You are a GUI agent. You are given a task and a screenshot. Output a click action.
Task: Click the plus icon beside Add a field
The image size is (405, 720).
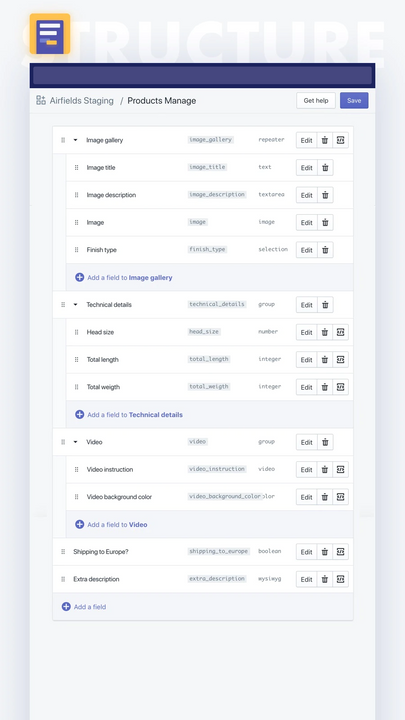(x=66, y=607)
